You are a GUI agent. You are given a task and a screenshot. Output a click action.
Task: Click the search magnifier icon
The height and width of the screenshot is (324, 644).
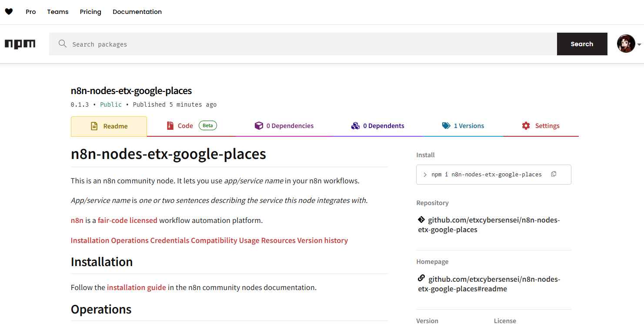tap(63, 44)
